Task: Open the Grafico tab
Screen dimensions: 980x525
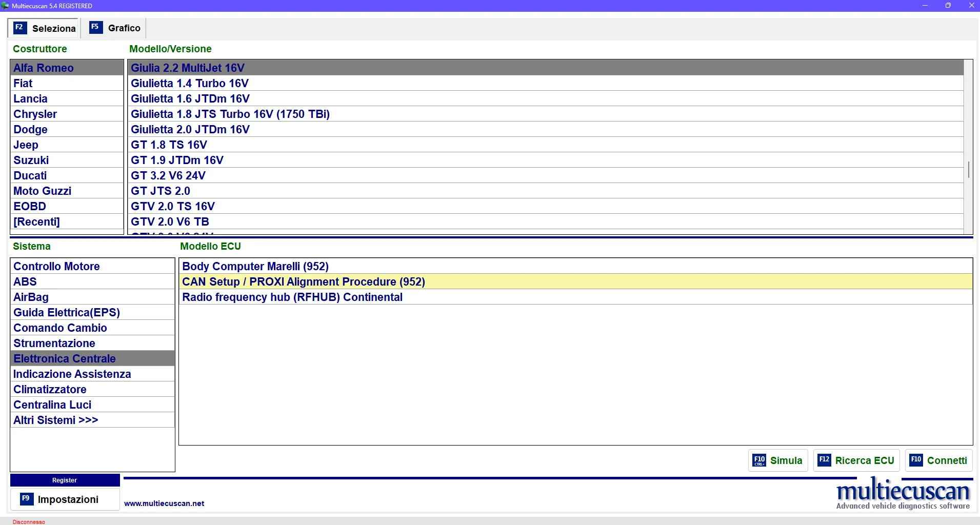Action: (114, 28)
